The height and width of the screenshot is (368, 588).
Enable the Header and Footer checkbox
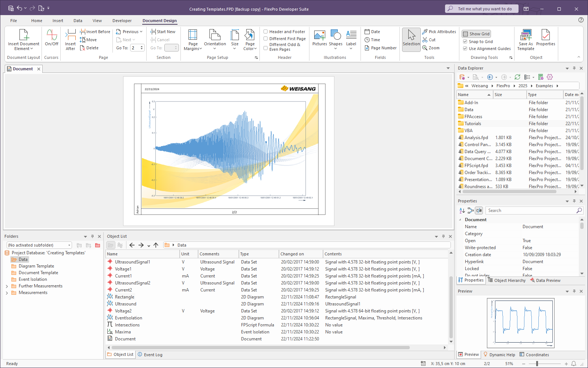pyautogui.click(x=266, y=32)
